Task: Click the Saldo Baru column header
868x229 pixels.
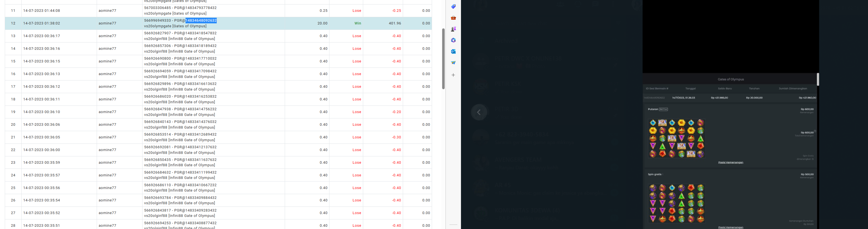Action: click(x=724, y=88)
